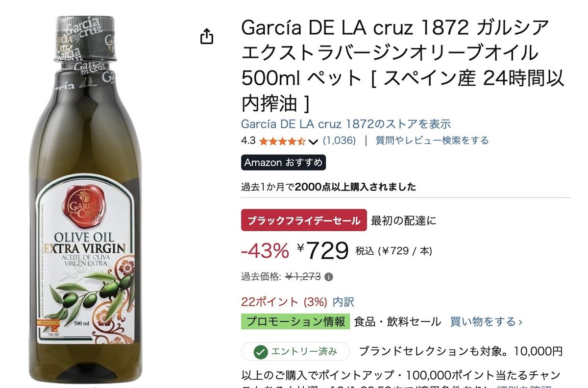Open the 1,036 reviews count link

(x=339, y=141)
